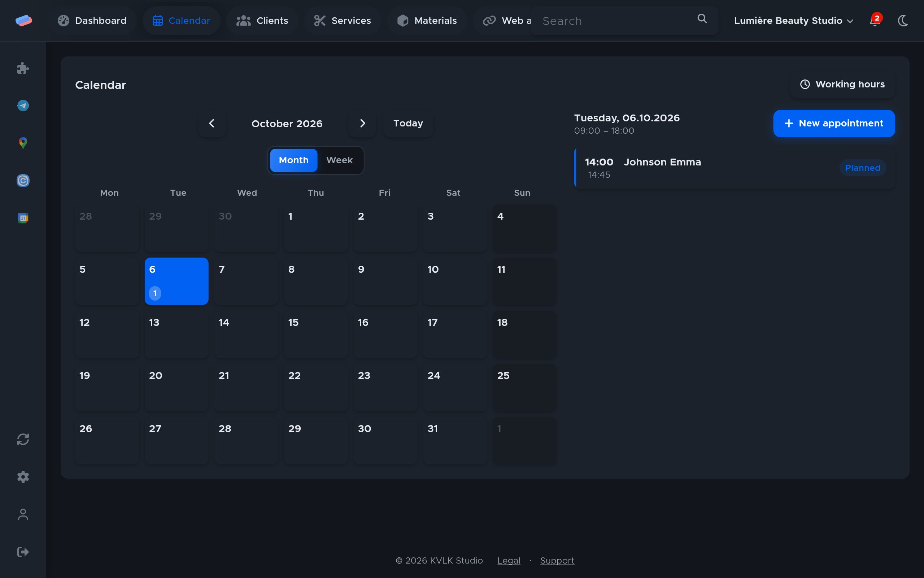Open the Support link
The image size is (924, 578).
(x=557, y=560)
